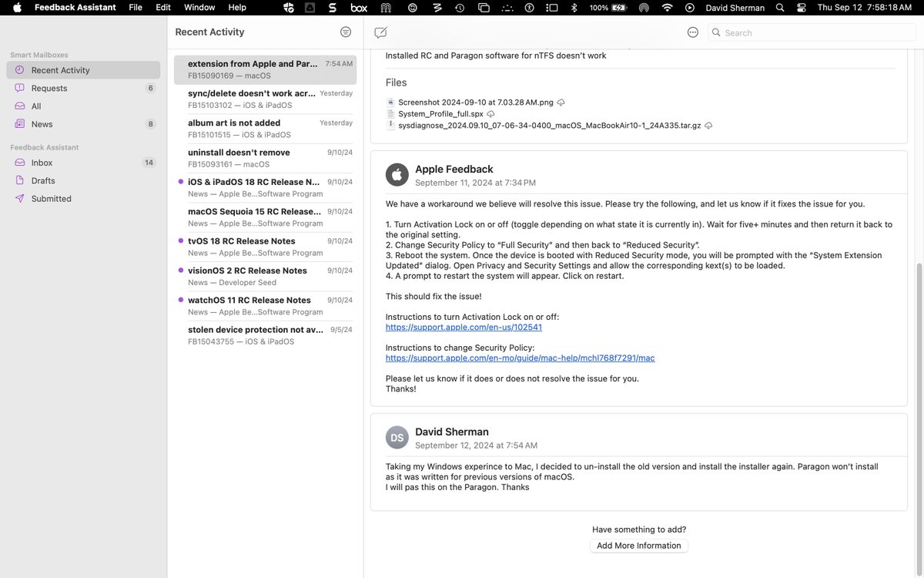Image resolution: width=924 pixels, height=578 pixels.
Task: Open the Security Policy mac-help link
Action: coord(521,358)
